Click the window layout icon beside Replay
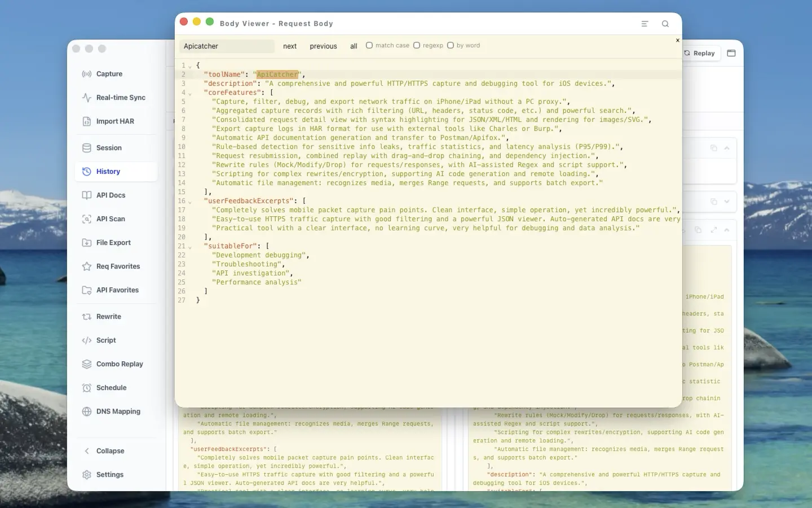Image resolution: width=812 pixels, height=508 pixels. (731, 53)
